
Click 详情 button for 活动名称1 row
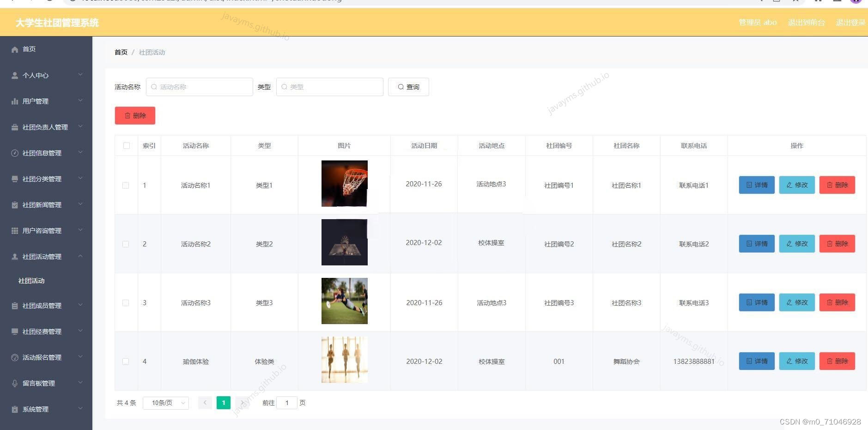pos(757,185)
